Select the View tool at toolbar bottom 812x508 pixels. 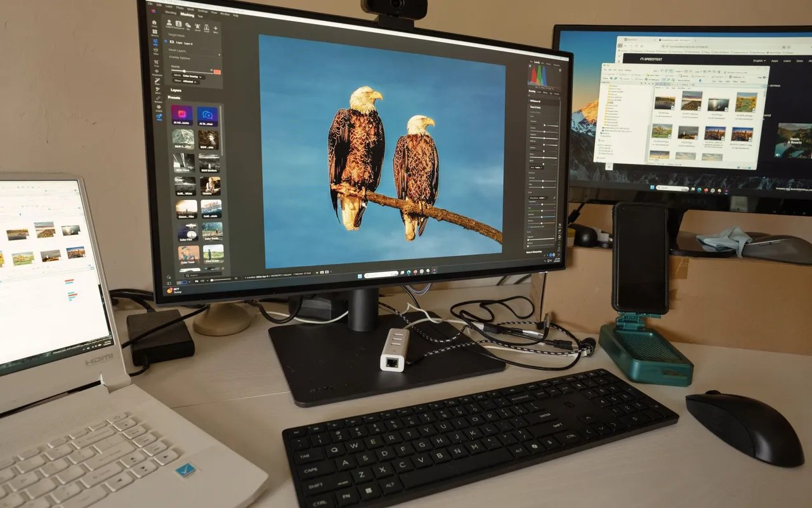(x=159, y=117)
